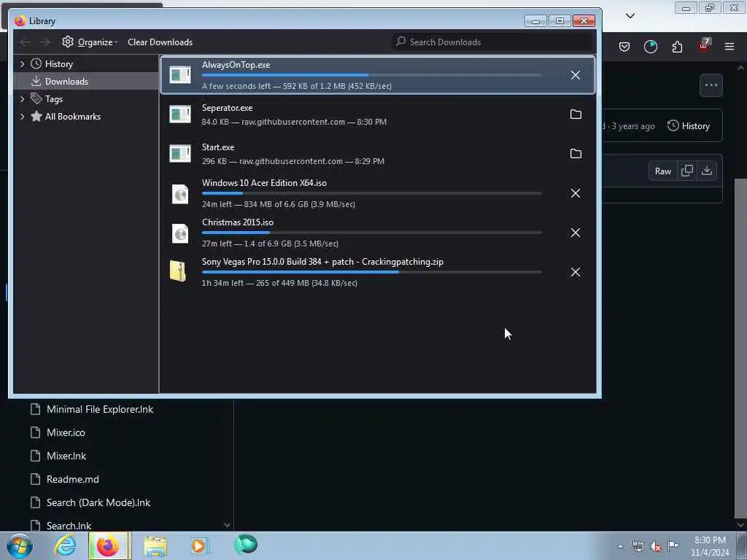Open the Organize menu
The height and width of the screenshot is (560, 747).
(90, 42)
